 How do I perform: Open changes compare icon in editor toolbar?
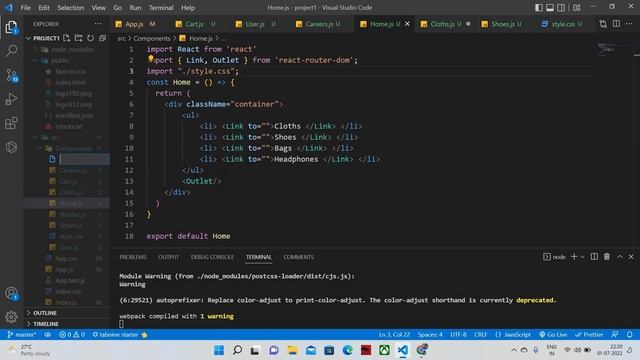coord(603,24)
